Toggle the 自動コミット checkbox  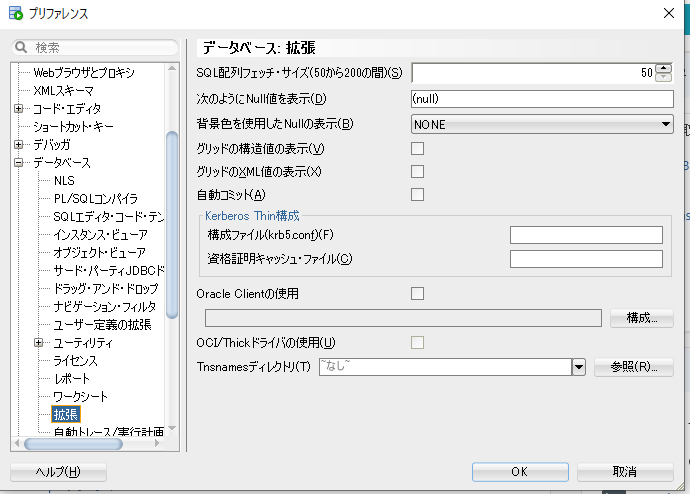[x=417, y=194]
